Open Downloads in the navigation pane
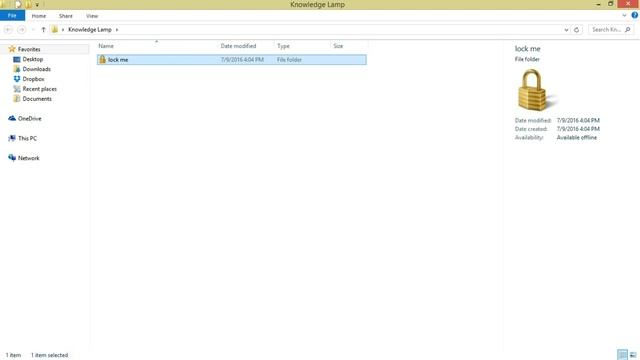This screenshot has width=640, height=360. [x=37, y=69]
